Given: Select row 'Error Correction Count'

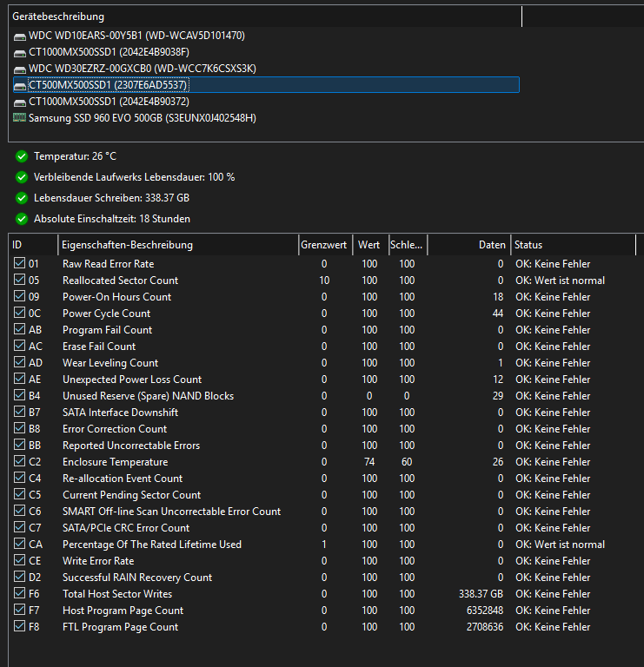Looking at the screenshot, I should tap(323, 429).
